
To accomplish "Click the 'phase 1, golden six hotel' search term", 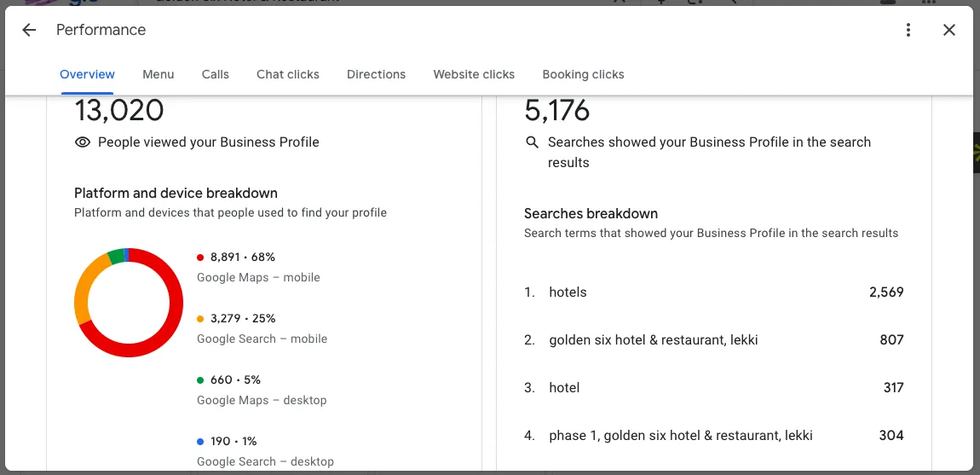I will pyautogui.click(x=680, y=436).
